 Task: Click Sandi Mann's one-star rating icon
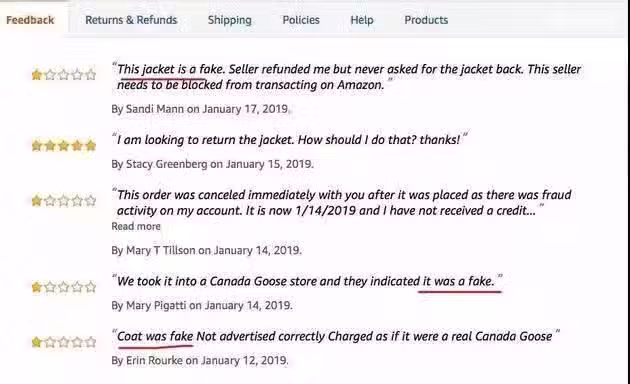(64, 75)
